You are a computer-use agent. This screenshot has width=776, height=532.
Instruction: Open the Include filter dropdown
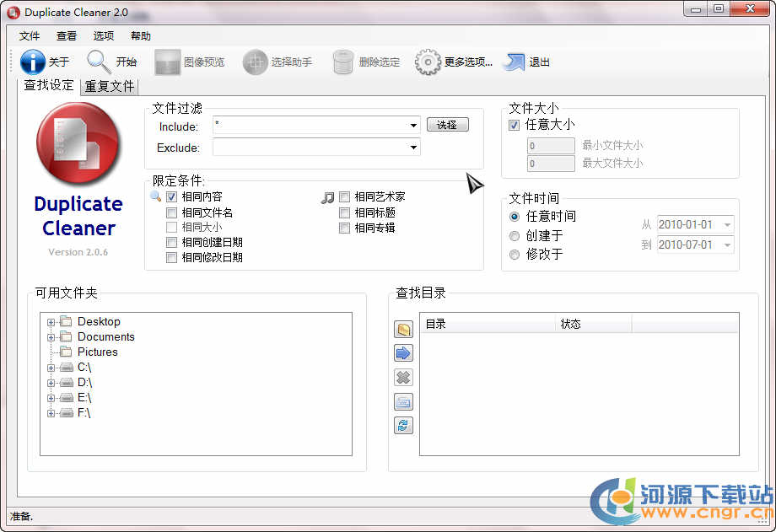pyautogui.click(x=413, y=126)
